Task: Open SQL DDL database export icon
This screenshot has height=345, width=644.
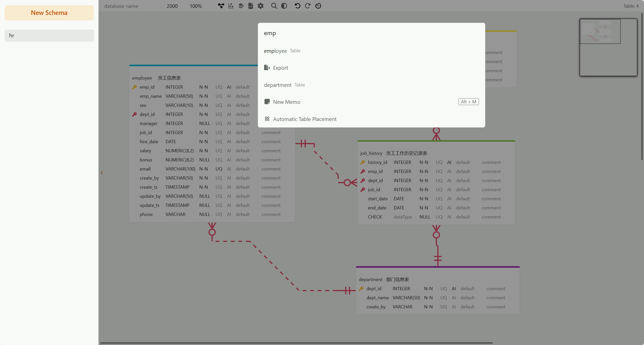Action: [x=241, y=6]
